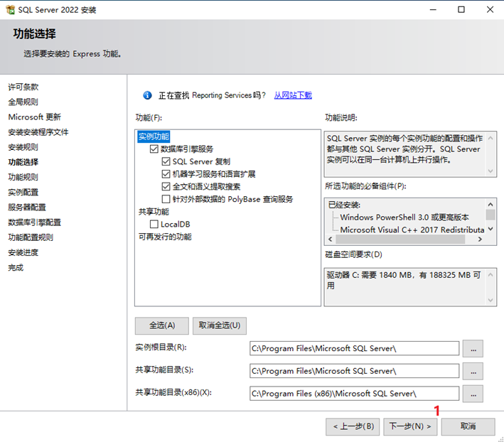Click the 安装规则 step in sidebar
The image size is (504, 442).
point(23,147)
